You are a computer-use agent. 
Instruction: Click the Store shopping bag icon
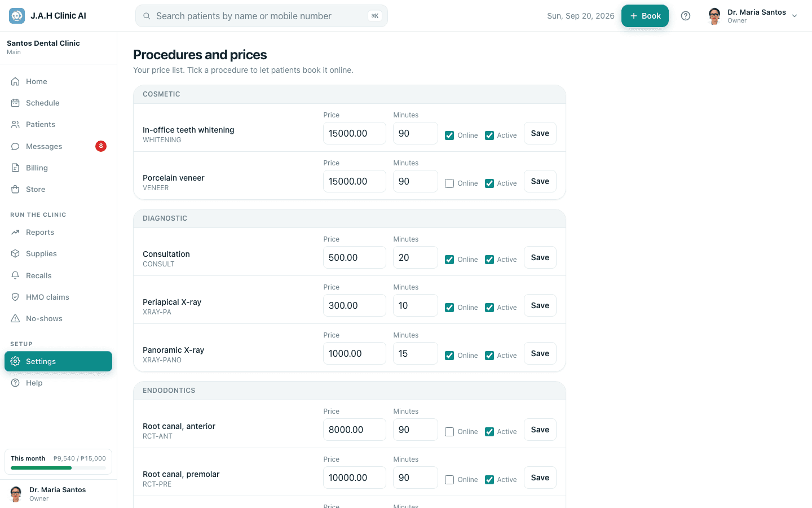[15, 189]
